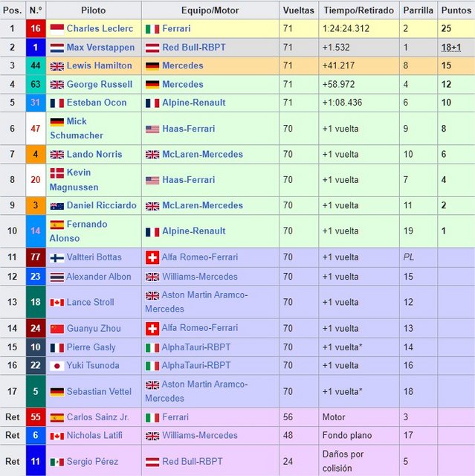475x476 pixels.
Task: Open the Nicholas Latifi link
Action: click(x=94, y=435)
